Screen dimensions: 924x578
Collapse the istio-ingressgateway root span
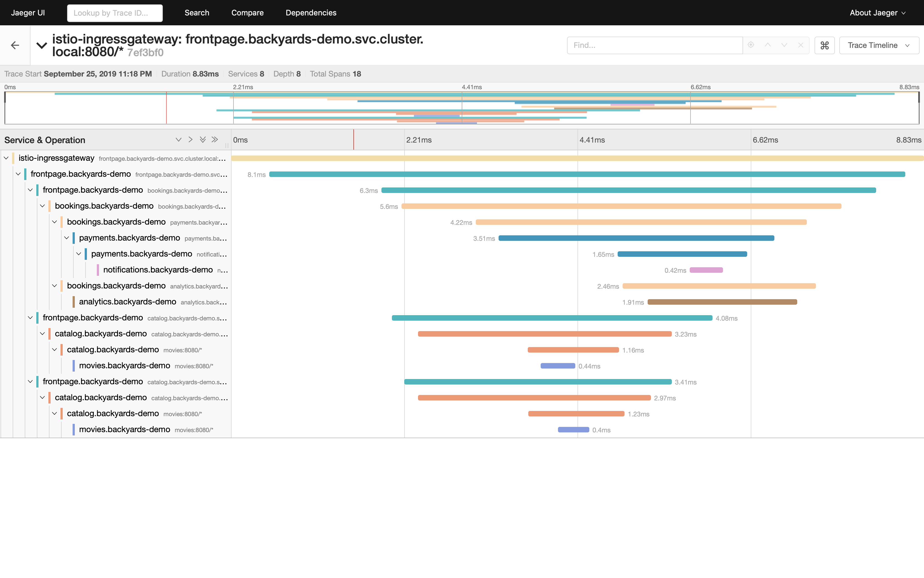point(6,158)
